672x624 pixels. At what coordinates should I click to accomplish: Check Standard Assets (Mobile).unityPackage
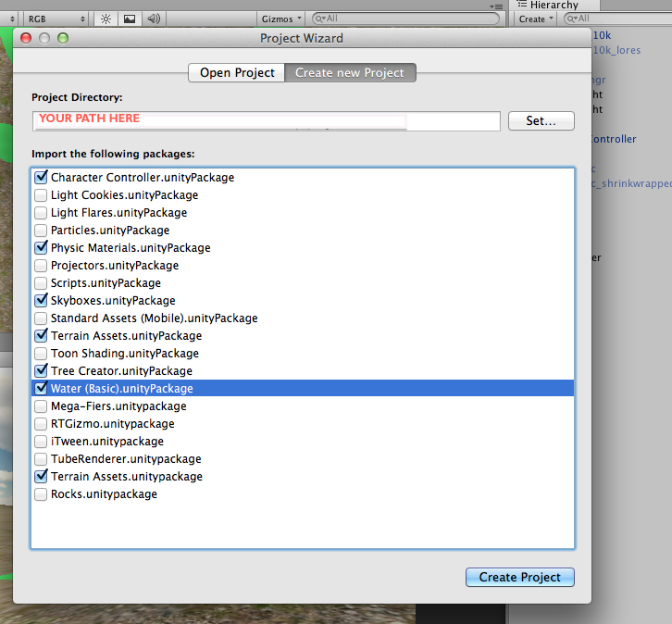click(41, 318)
